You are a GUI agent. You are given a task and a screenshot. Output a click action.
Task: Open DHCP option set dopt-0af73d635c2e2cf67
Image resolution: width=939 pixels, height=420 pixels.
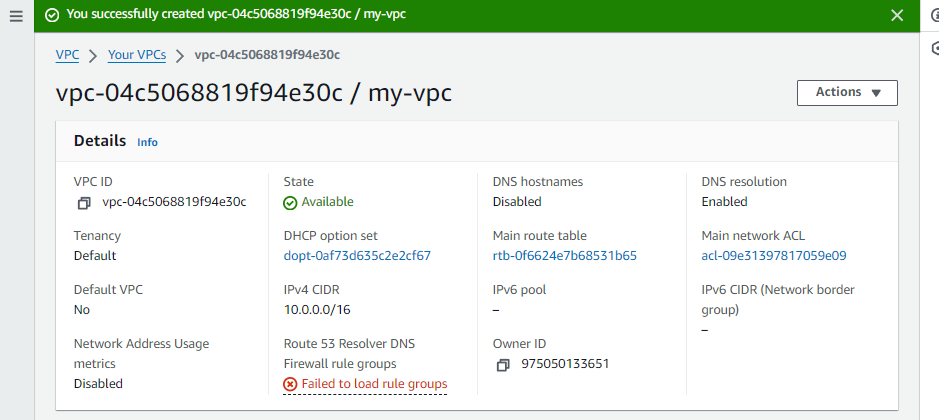tap(358, 256)
